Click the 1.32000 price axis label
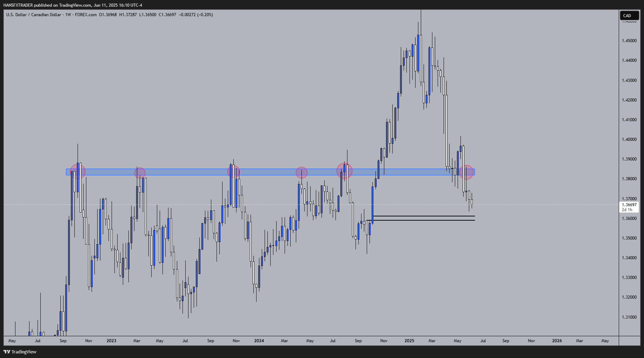The image size is (644, 358). coord(629,297)
